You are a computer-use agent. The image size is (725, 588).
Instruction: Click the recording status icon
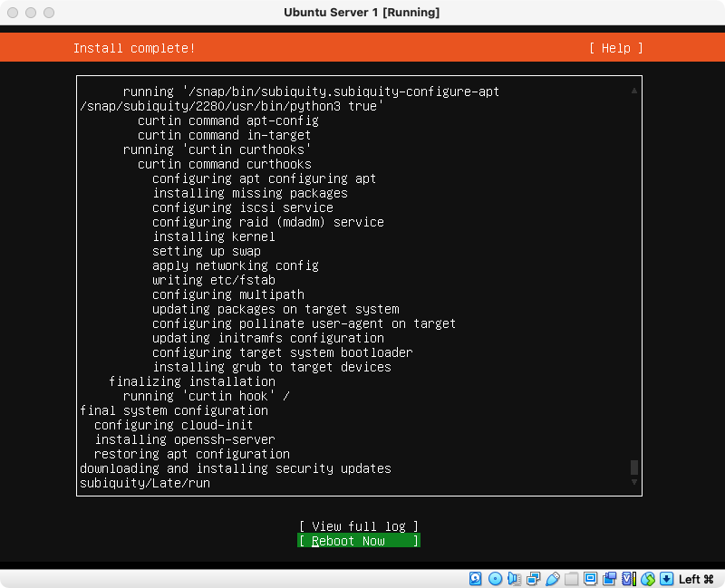coord(609,578)
